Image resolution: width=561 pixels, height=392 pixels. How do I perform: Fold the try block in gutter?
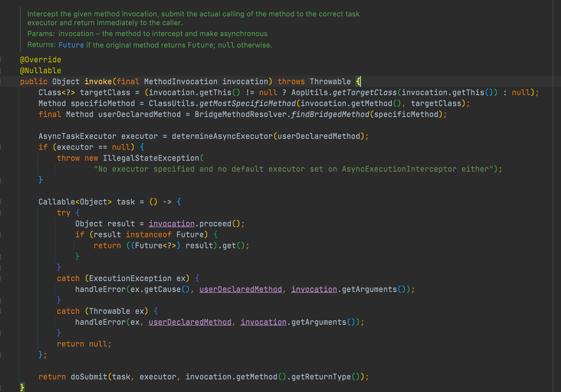click(1, 213)
